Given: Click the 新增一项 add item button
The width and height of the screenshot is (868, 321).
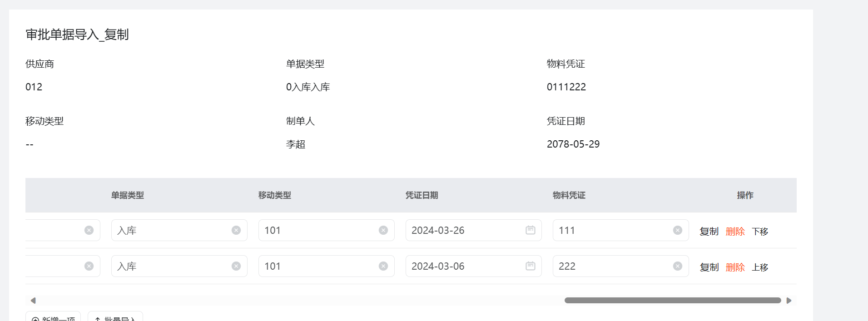Looking at the screenshot, I should point(53,316).
